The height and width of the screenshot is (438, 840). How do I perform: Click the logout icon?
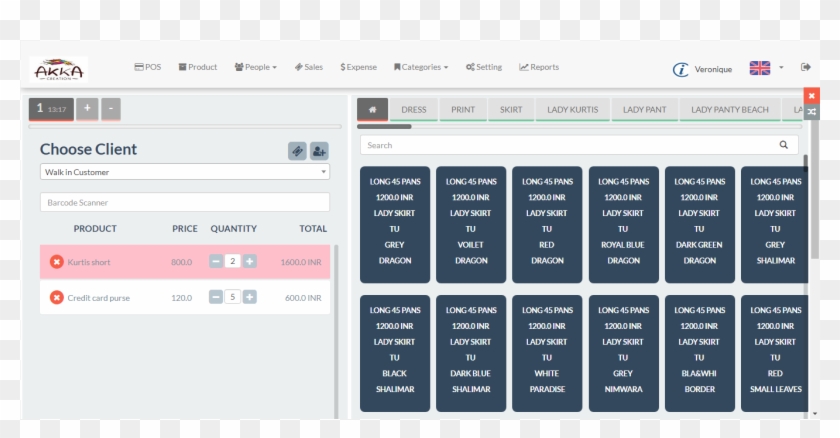pos(806,67)
